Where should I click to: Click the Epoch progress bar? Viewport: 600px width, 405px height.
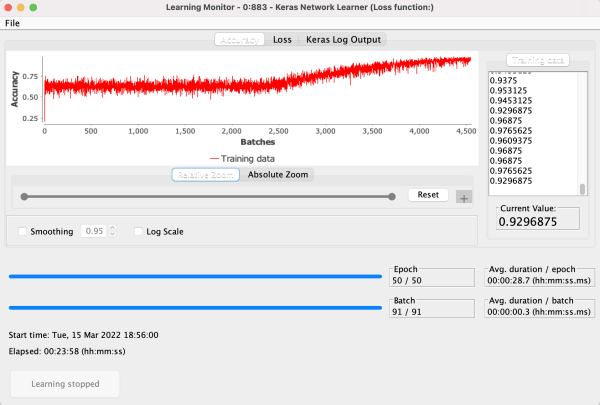pyautogui.click(x=195, y=276)
